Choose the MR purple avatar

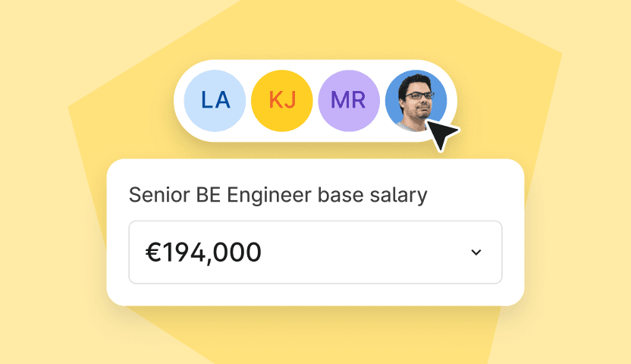point(349,101)
